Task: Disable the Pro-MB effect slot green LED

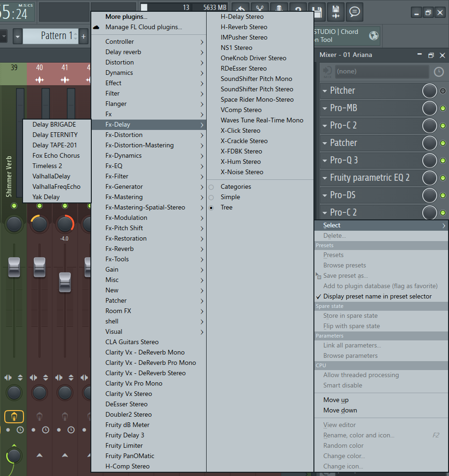Action: tap(442, 108)
